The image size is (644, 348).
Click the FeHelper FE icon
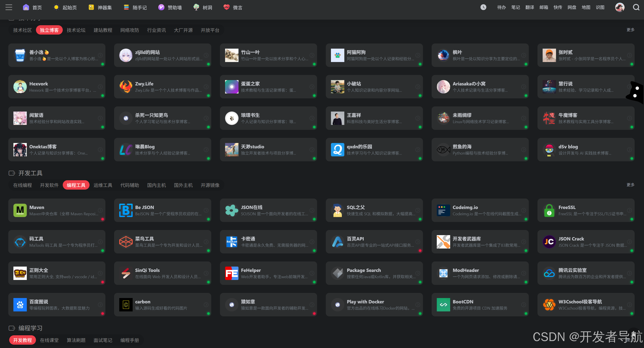coord(232,273)
